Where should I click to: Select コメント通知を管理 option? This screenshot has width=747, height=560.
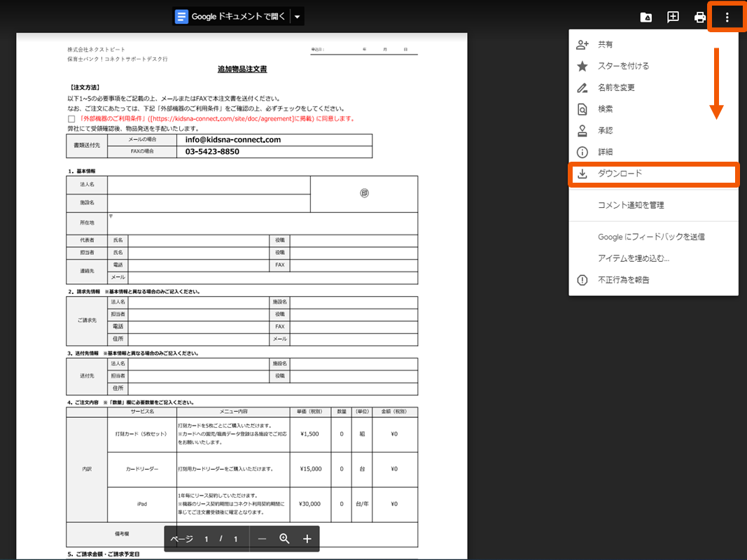point(631,205)
